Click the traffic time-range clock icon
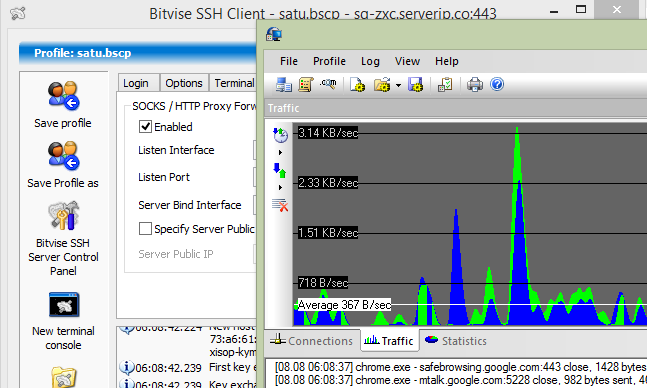Screen dimensions: 647x388 280,135
